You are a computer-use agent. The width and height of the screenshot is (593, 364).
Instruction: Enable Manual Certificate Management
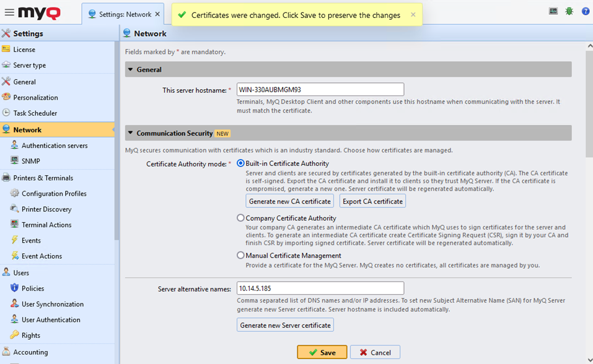tap(240, 254)
